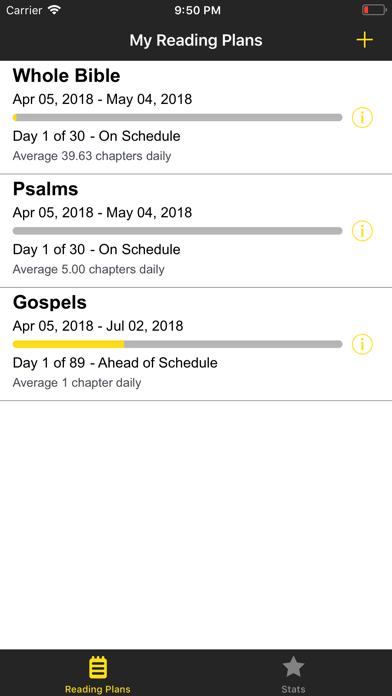
Task: Click the Gospels yellow progress bar
Action: (68, 344)
